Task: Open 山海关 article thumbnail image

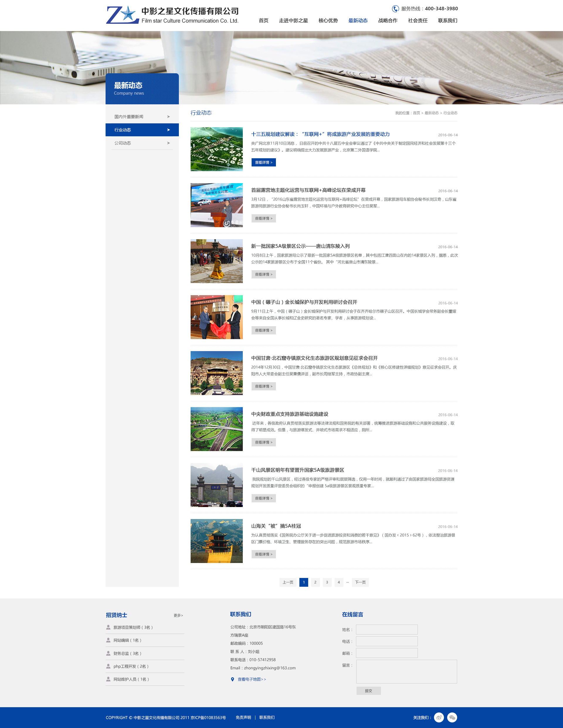Action: [x=216, y=541]
